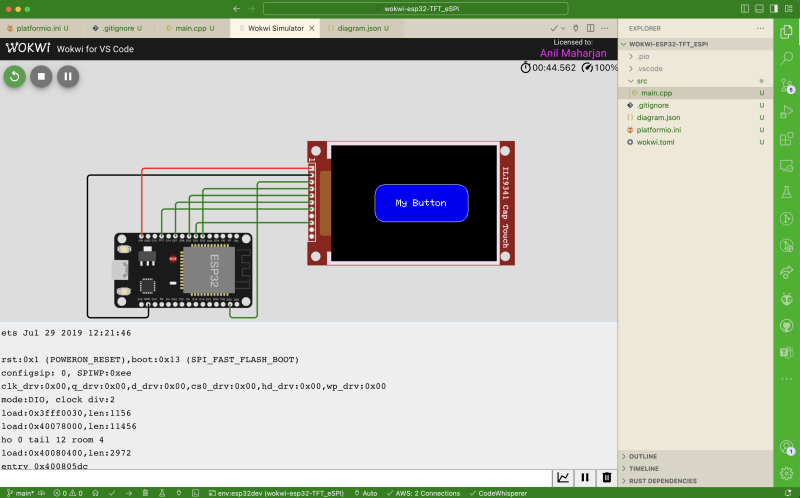
Task: Pause the running simulation
Action: coord(68,77)
